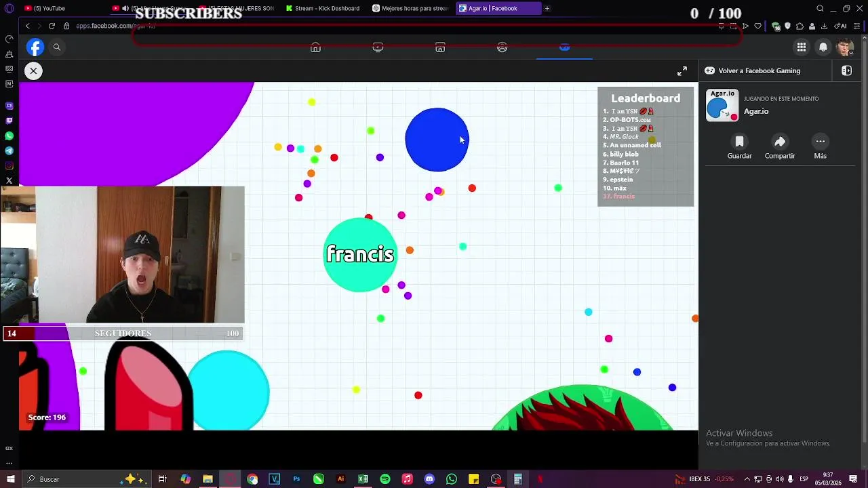The image size is (868, 488).
Task: Collapse the game side panel
Action: [x=846, y=70]
